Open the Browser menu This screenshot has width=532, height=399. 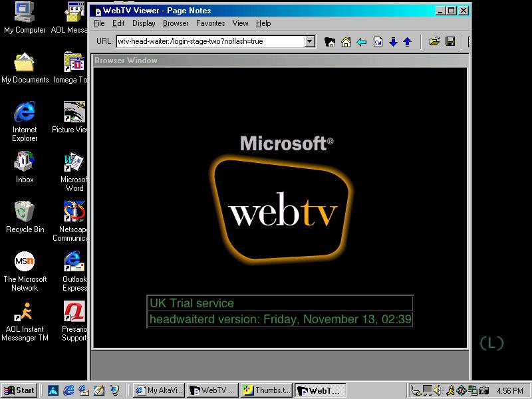pyautogui.click(x=176, y=23)
